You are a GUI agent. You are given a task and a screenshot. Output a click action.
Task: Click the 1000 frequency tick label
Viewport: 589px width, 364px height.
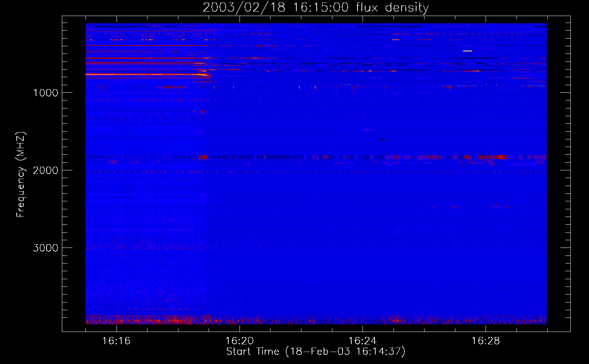(x=46, y=93)
